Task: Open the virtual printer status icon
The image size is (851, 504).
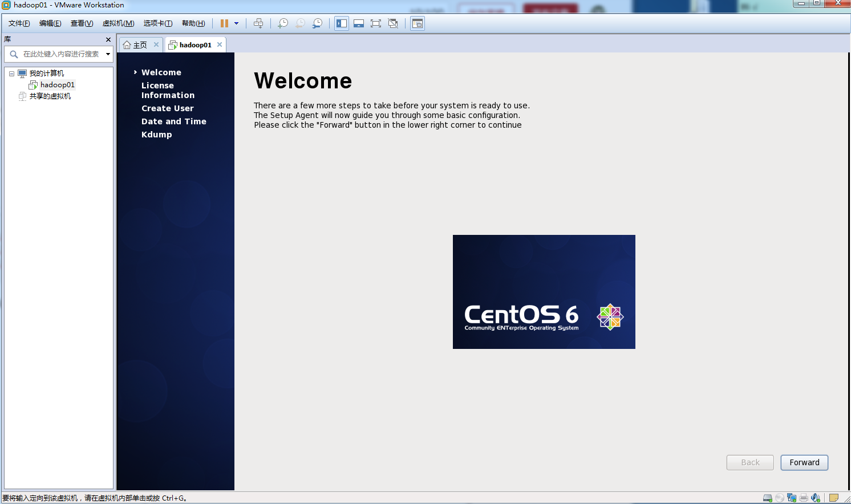Action: 804,497
